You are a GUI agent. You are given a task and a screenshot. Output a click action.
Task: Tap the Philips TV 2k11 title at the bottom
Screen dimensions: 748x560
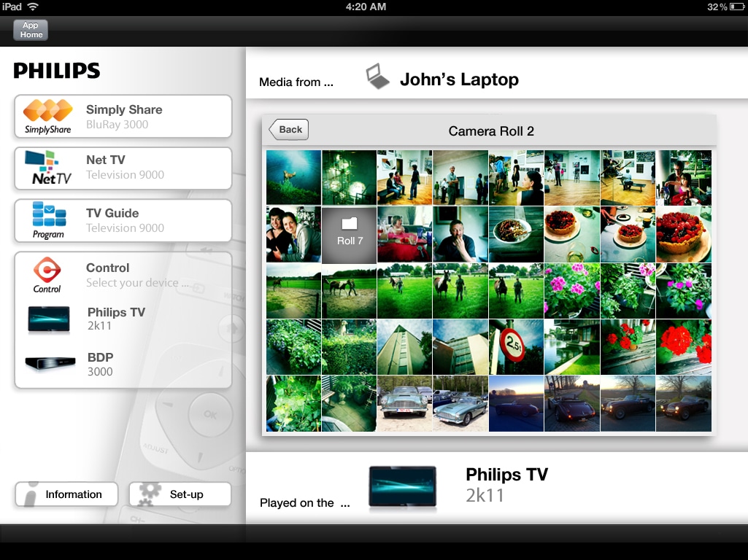506,485
